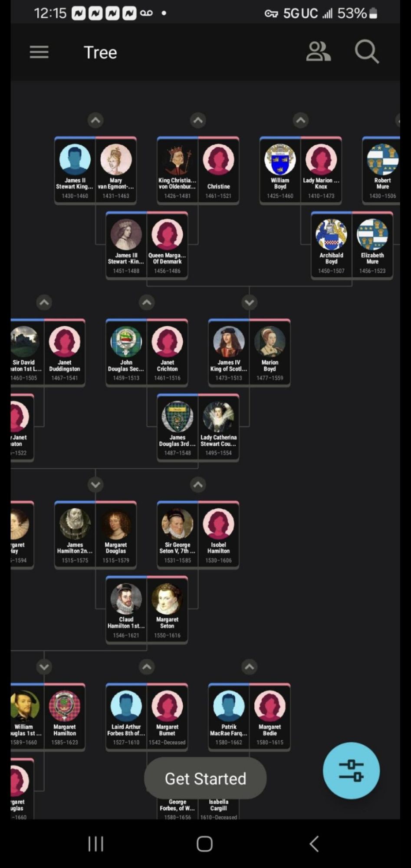Tap the Get Started button

(x=205, y=778)
